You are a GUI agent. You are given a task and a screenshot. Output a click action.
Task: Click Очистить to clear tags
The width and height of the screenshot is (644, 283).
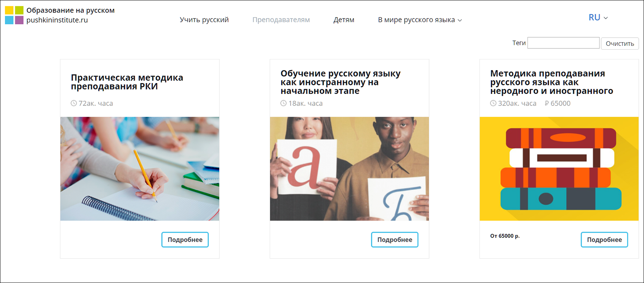[x=620, y=43]
